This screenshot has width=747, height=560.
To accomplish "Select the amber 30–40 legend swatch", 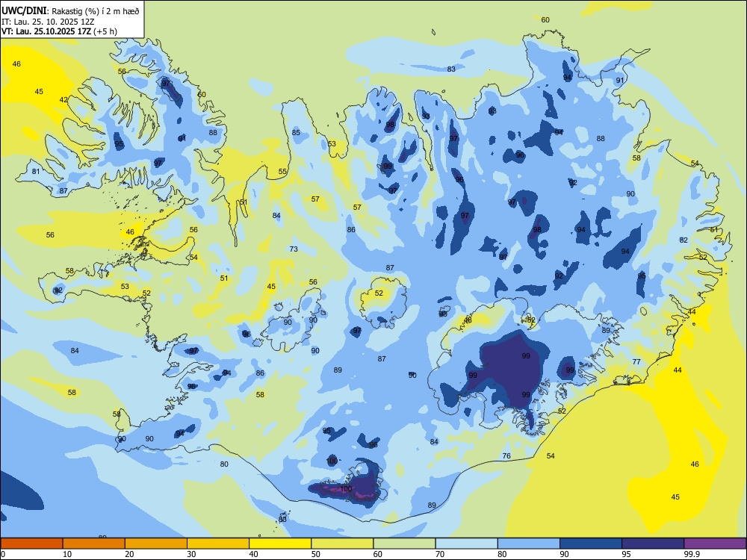I will (218, 544).
